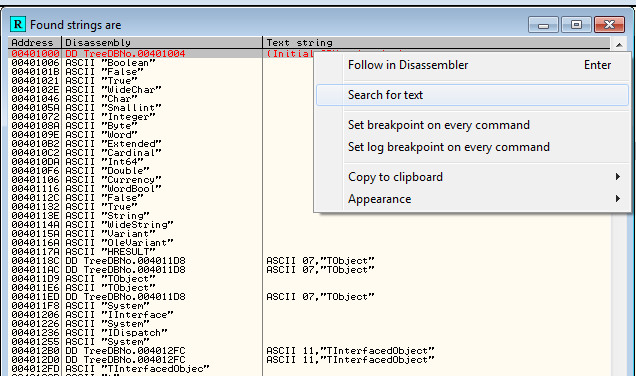Select ASCII "Byte" row
The height and width of the screenshot is (376, 636).
click(x=161, y=125)
